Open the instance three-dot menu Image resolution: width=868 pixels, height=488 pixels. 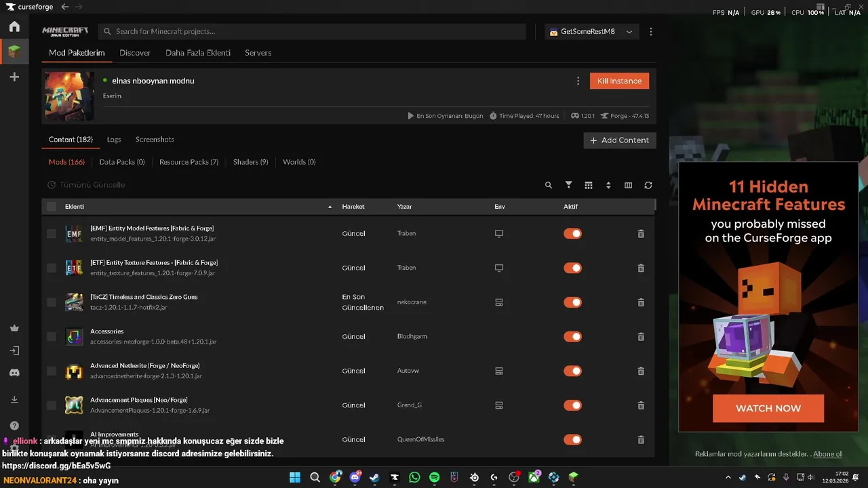tap(578, 81)
